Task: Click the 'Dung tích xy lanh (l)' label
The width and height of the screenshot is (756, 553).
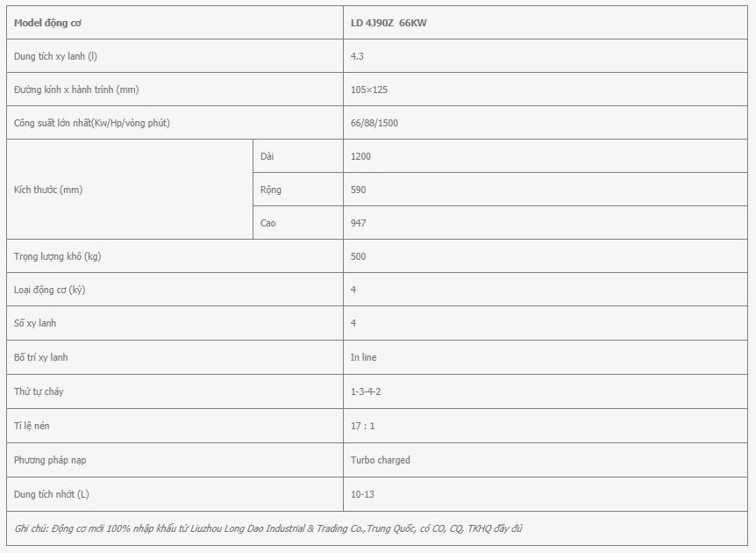Action: tap(55, 56)
